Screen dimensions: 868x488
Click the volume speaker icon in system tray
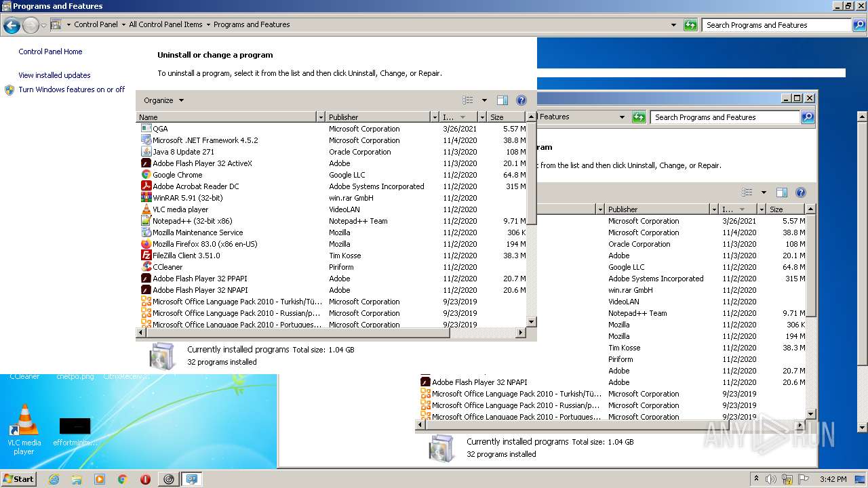click(x=772, y=479)
